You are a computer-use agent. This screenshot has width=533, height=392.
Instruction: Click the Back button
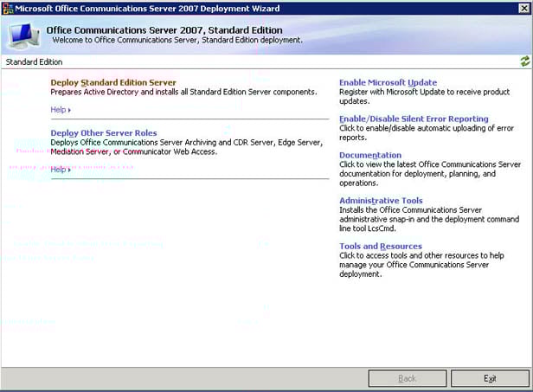click(x=407, y=378)
